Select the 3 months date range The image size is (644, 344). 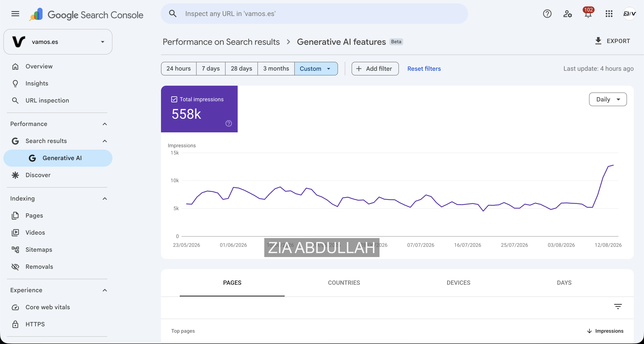pos(276,69)
